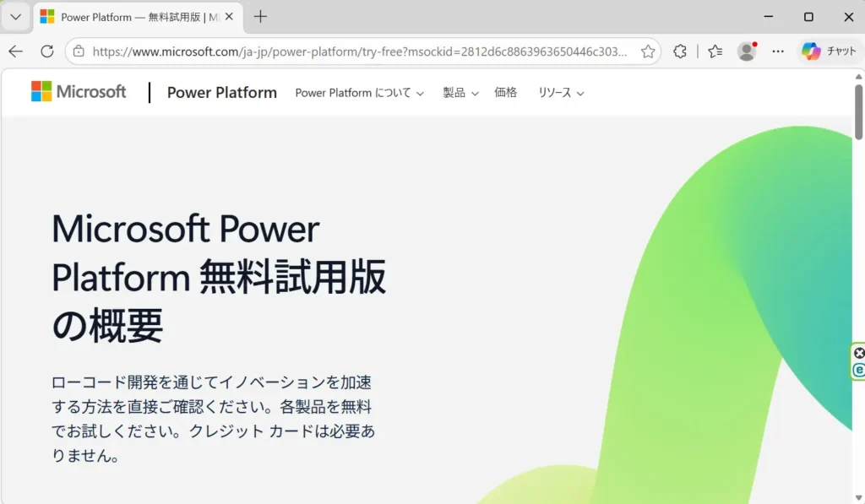865x504 pixels.
Task: Click the site info lock icon
Action: 79,51
